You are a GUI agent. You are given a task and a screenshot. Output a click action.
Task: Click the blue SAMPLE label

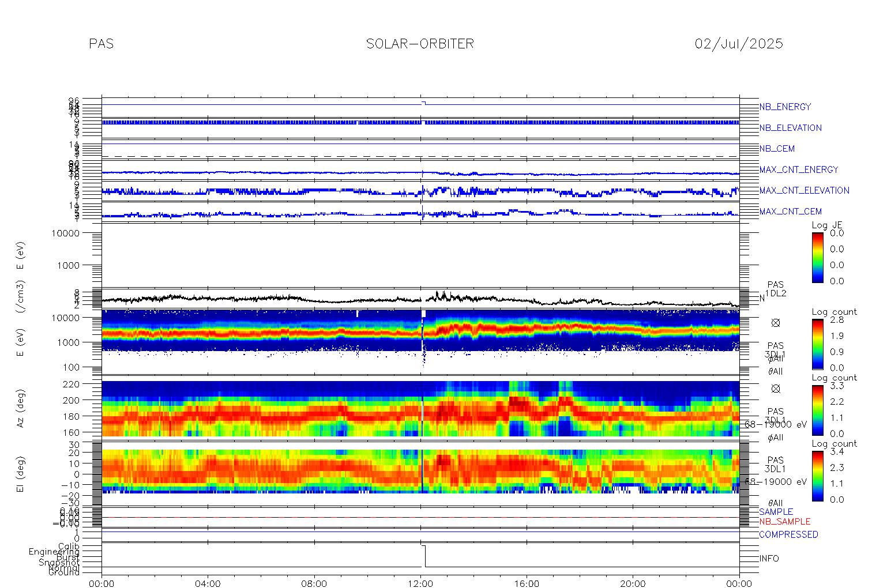click(x=776, y=512)
